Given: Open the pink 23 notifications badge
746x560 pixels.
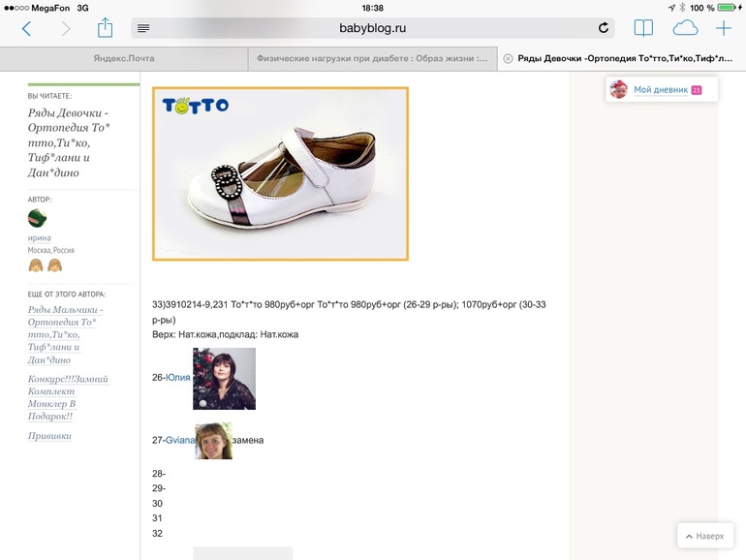Looking at the screenshot, I should pyautogui.click(x=697, y=90).
